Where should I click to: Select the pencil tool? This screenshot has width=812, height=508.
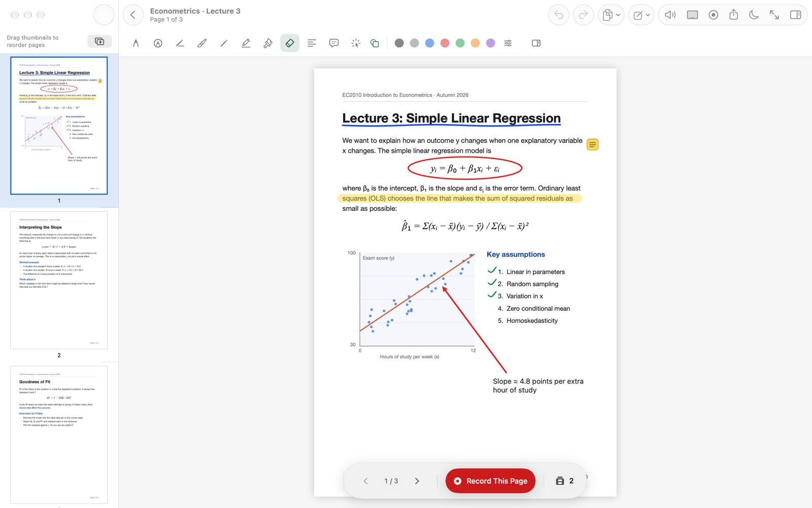coord(180,43)
